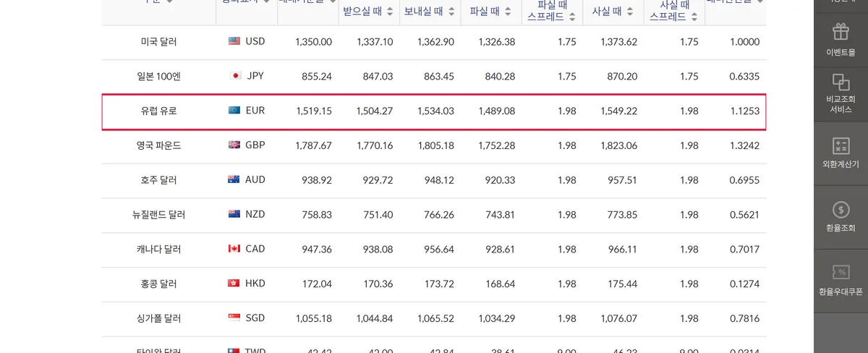Viewport: 868px width, 353px height.
Task: Select the 홍콩 달러 row name
Action: [159, 284]
